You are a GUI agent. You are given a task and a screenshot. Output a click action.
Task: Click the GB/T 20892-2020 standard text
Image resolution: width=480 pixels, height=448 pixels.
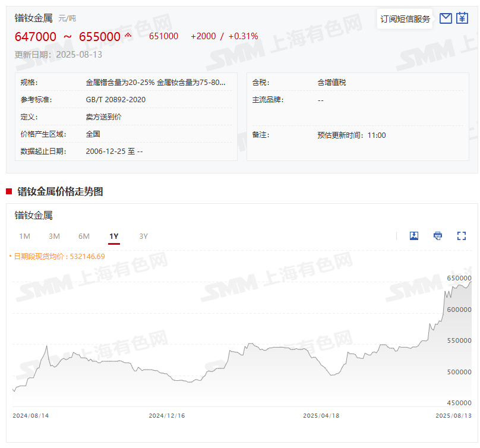point(116,100)
